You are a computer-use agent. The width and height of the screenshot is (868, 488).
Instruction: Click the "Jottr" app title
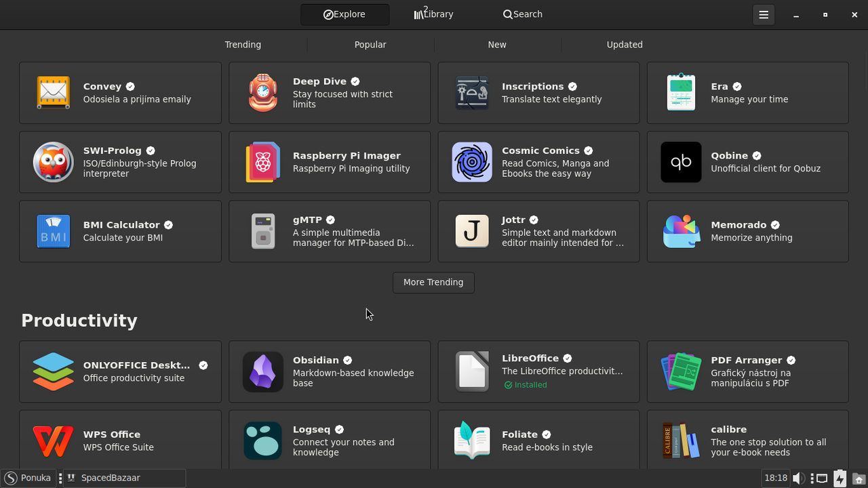point(513,220)
